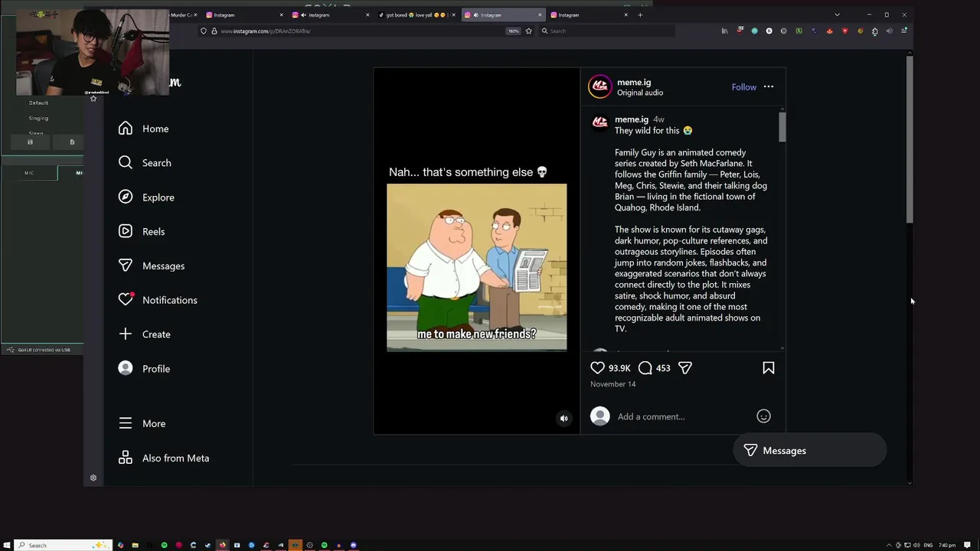The height and width of the screenshot is (551, 980).
Task: Switch to the last Instagram tab
Action: (x=586, y=15)
